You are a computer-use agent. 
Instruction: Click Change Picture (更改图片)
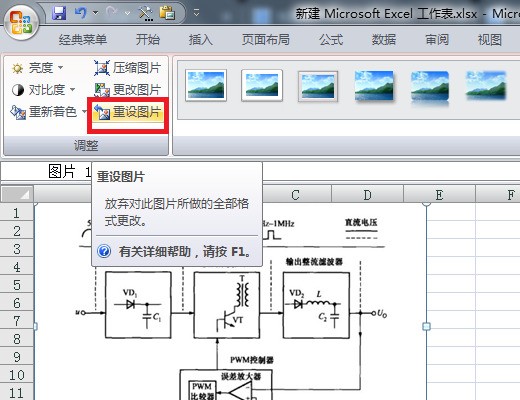coord(127,90)
